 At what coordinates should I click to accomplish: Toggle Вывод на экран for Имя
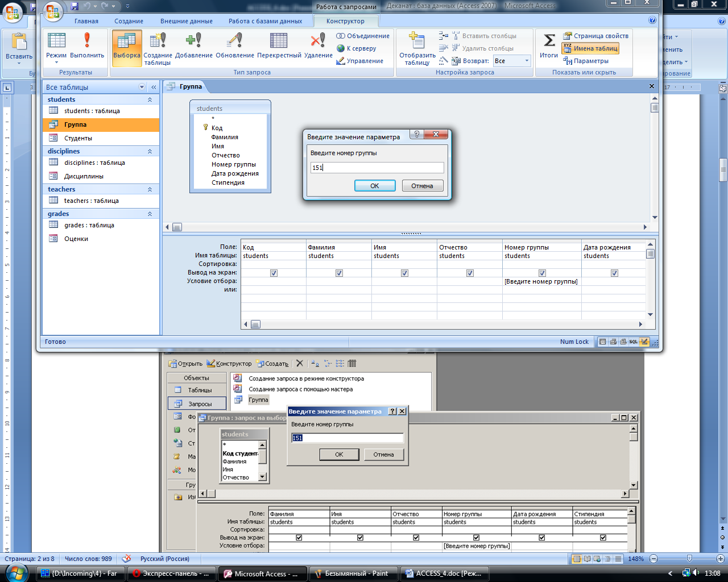pos(404,273)
